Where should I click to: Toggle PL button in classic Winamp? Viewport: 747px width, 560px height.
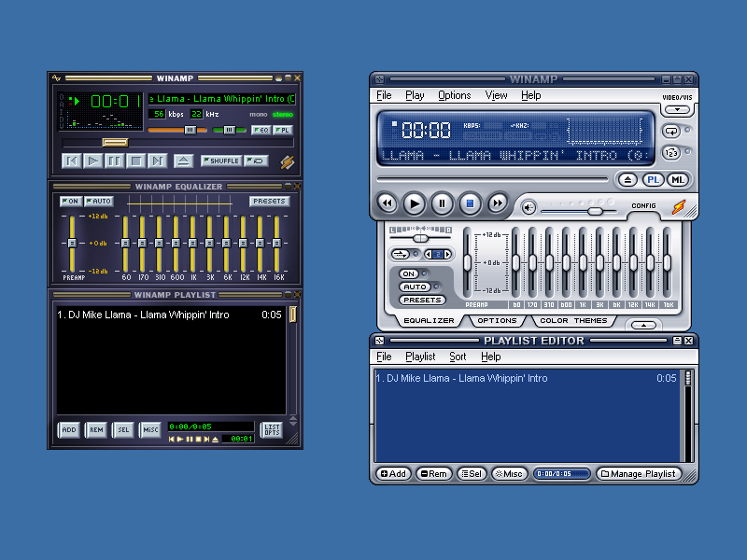point(283,130)
